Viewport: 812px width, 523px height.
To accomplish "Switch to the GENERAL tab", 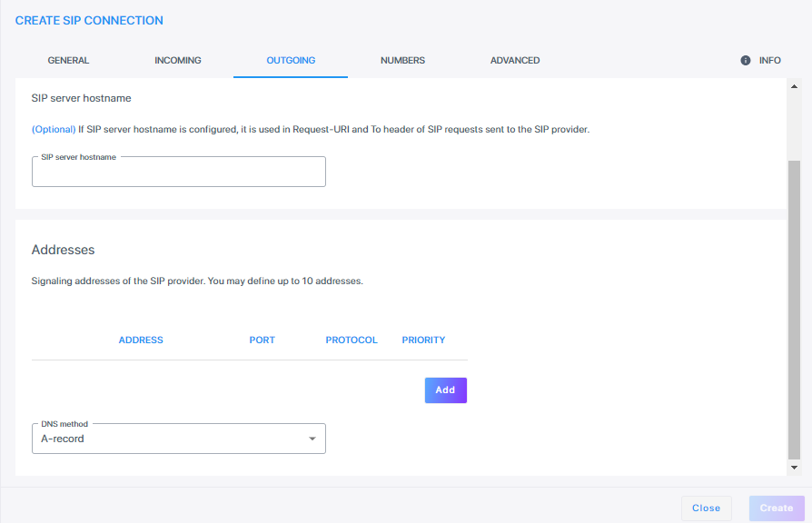I will click(x=68, y=61).
